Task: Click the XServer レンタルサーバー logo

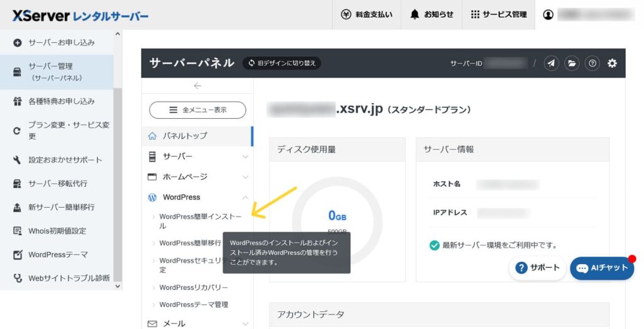Action: tap(80, 16)
